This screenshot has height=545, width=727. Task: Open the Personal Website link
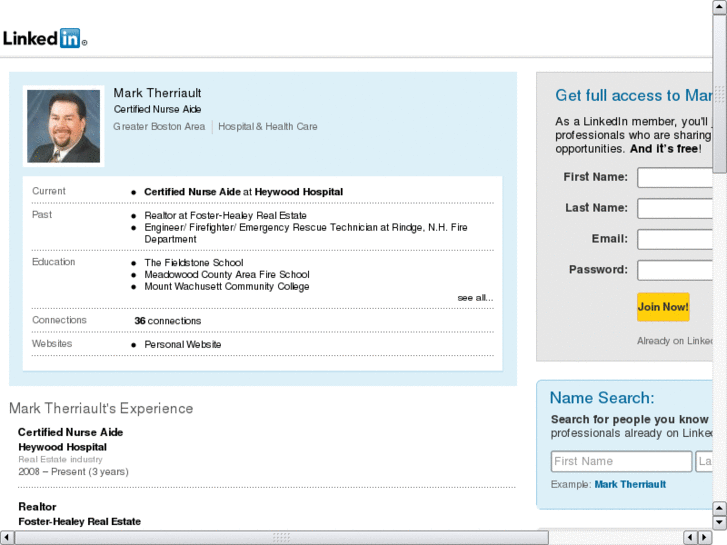click(183, 345)
